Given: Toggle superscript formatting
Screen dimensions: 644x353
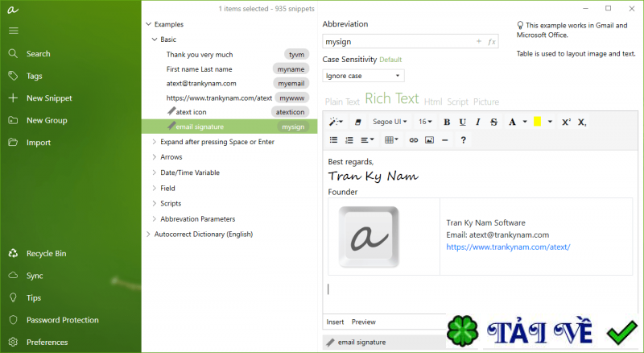Looking at the screenshot, I should pyautogui.click(x=566, y=122).
